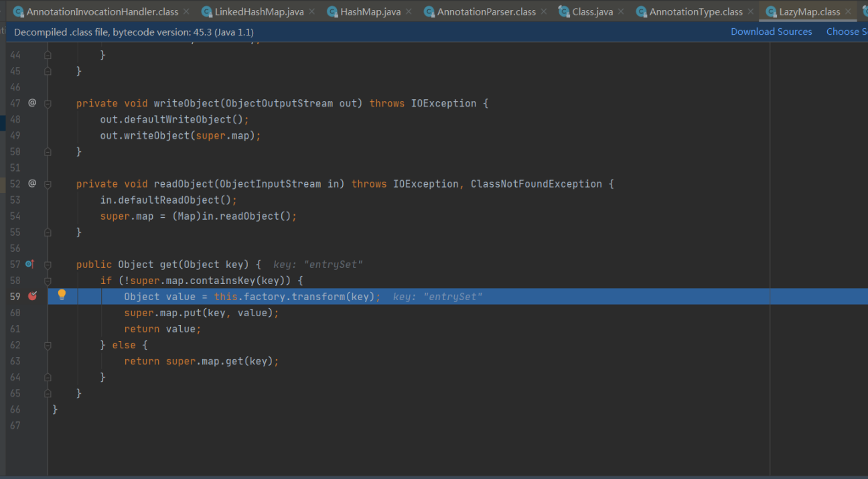Click the 'Decompiled .class file' banner text
Viewport: 868px width, 479px height.
134,31
